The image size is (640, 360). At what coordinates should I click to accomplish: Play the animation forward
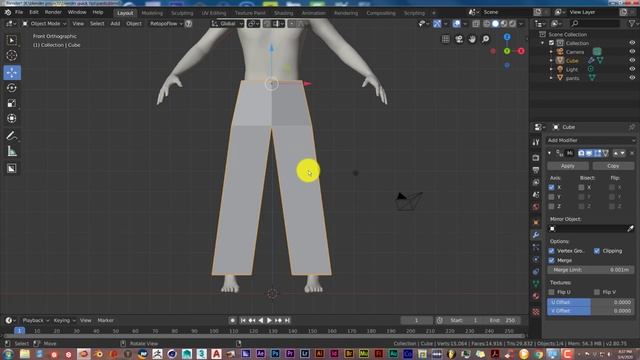coord(269,320)
